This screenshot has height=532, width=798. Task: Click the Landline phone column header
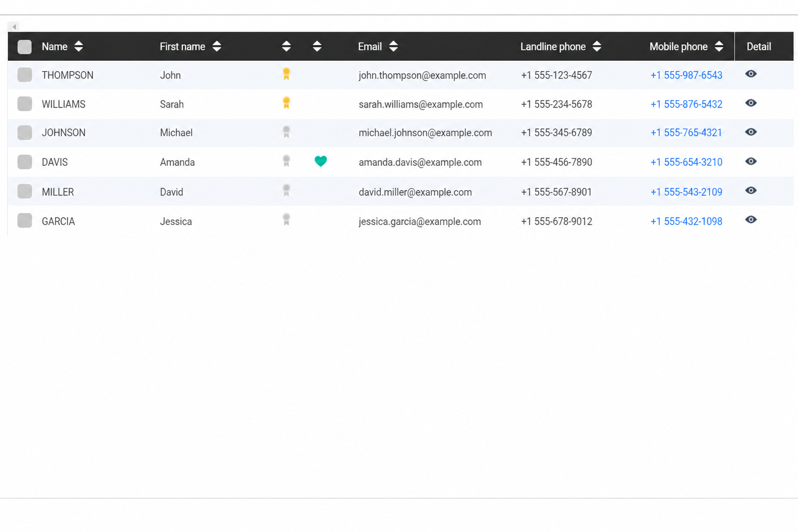[x=553, y=47]
